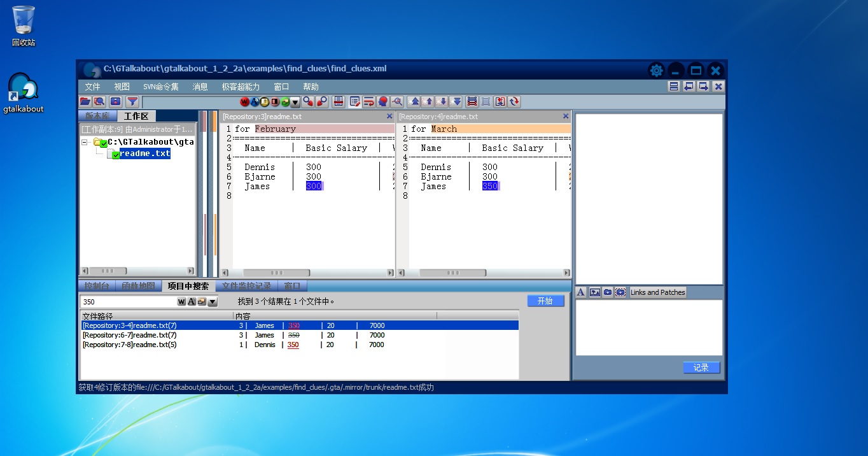
Task: Click the A text icon in notes toolbar
Action: click(x=581, y=292)
